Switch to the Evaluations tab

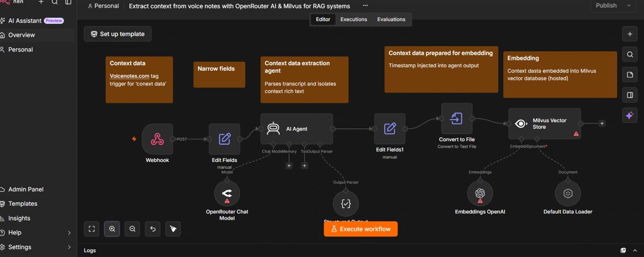(391, 19)
